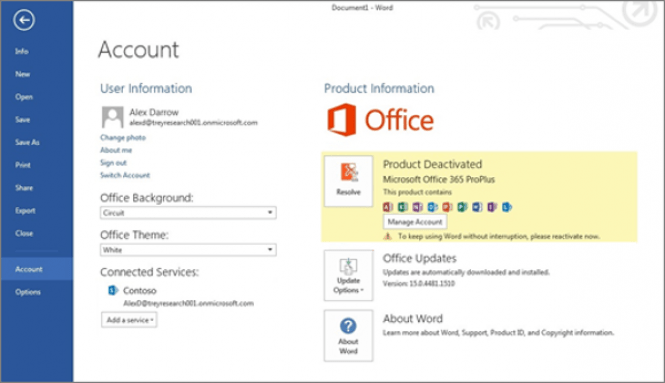Click the Alex Darrow profile picture
The image size is (665, 383).
point(113,117)
